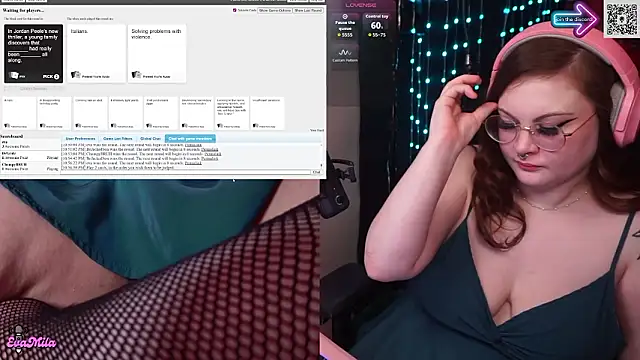Open the Permalink in the first chat line
Image resolution: width=640 pixels, height=360 pixels.
pos(193,145)
